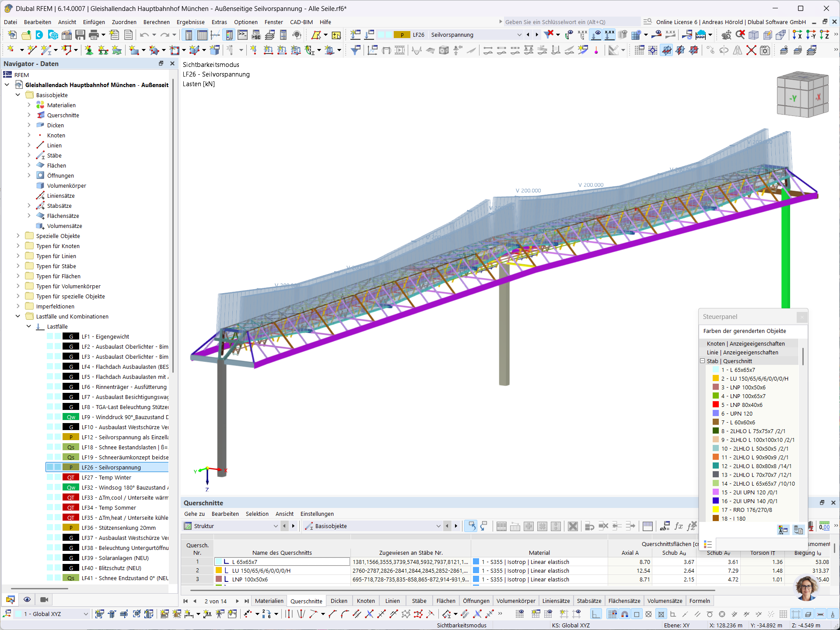Go to next load case arrow
Image resolution: width=840 pixels, height=630 pixels.
[537, 35]
